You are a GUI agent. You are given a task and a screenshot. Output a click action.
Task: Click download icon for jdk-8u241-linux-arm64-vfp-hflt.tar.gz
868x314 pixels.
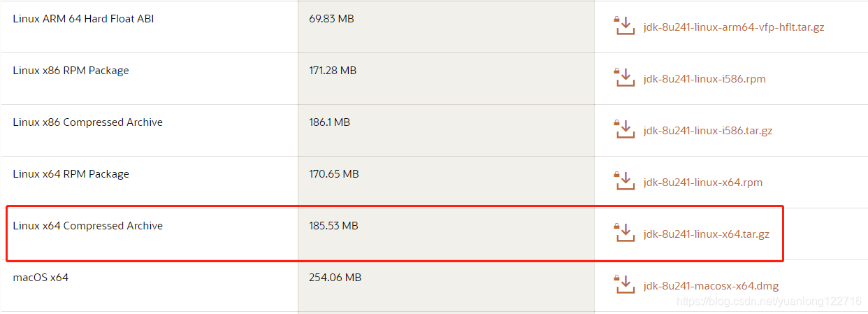coord(624,27)
